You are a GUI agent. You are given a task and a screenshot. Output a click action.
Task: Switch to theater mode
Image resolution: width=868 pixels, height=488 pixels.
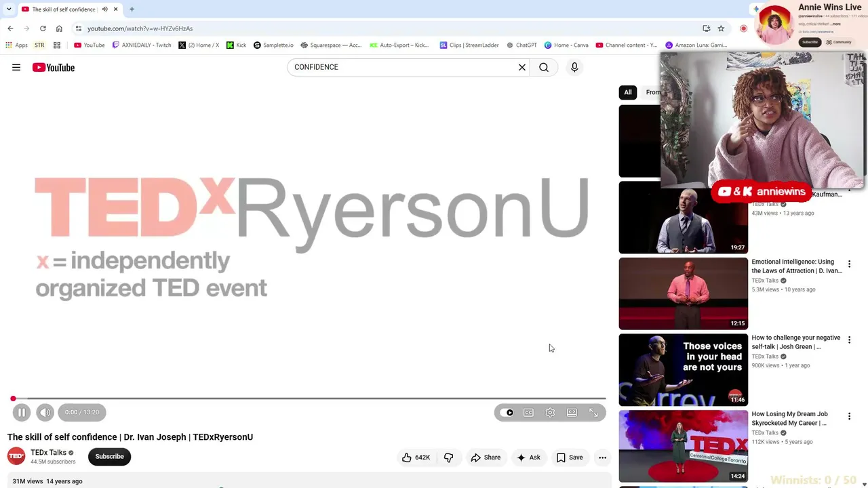(572, 412)
